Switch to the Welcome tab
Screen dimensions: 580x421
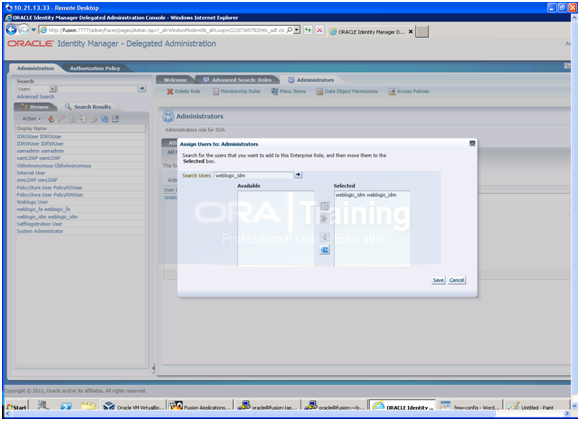point(175,80)
